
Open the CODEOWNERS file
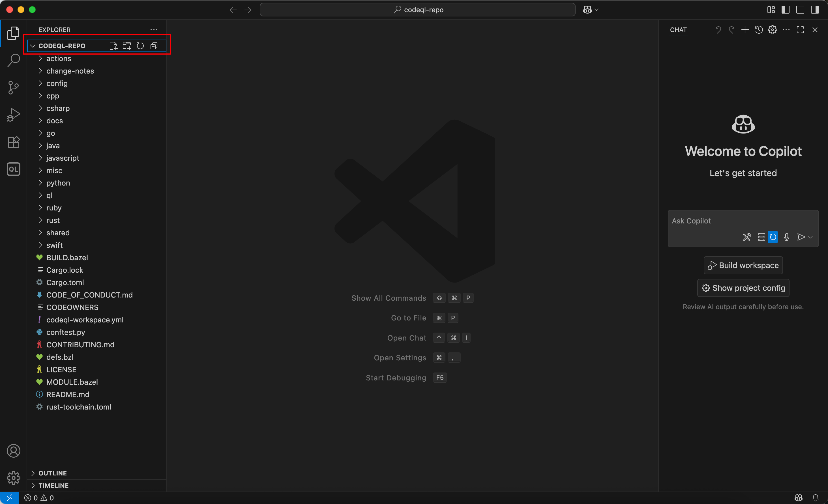click(x=96, y=307)
